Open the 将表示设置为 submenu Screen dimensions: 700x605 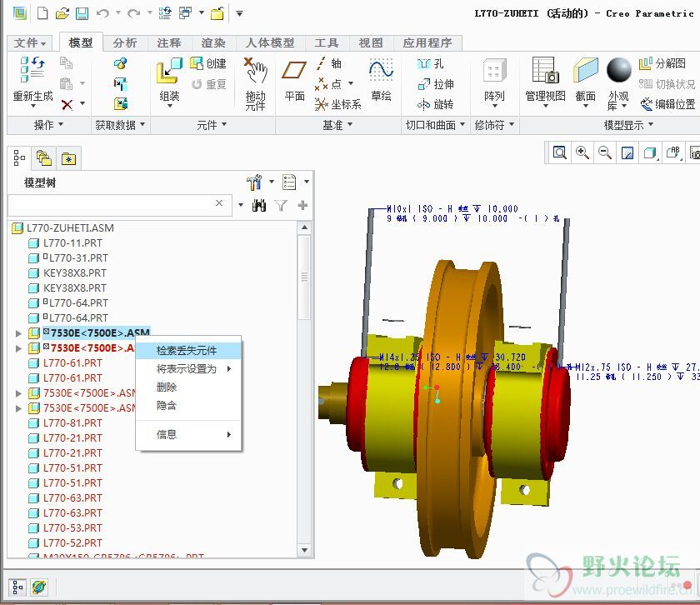pyautogui.click(x=188, y=369)
